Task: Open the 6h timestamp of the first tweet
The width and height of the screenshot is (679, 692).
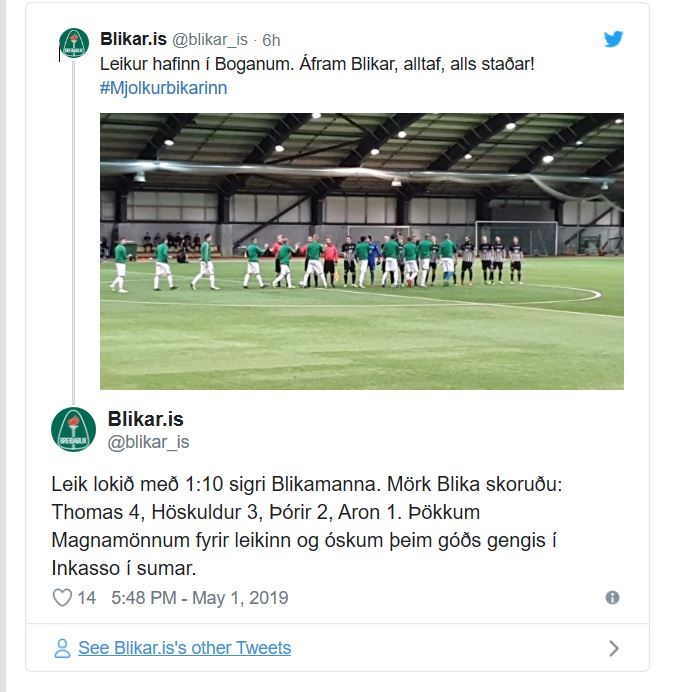Action: [x=271, y=40]
